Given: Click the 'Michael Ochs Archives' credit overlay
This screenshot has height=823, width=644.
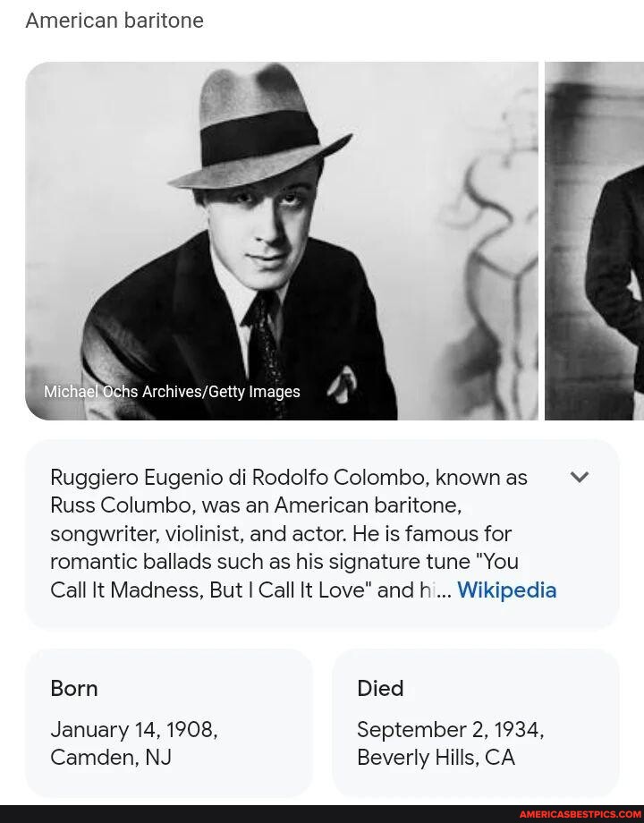Looking at the screenshot, I should point(171,392).
